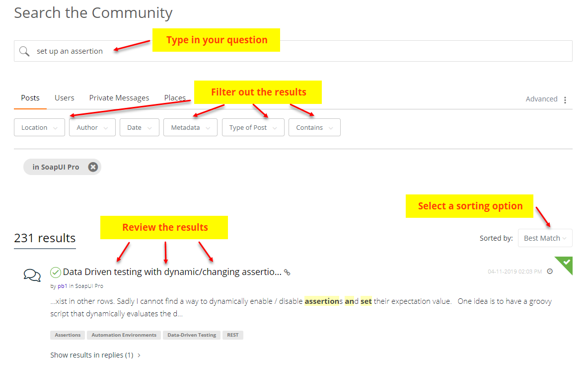The height and width of the screenshot is (366, 588).
Task: Click the magnifying glass search icon
Action: pos(24,51)
